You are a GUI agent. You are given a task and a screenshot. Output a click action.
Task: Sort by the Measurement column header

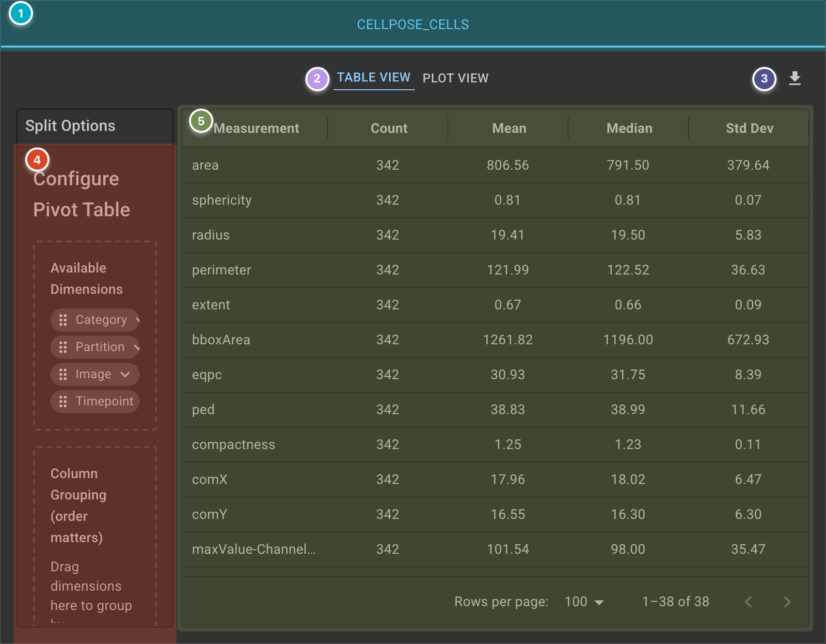click(256, 129)
